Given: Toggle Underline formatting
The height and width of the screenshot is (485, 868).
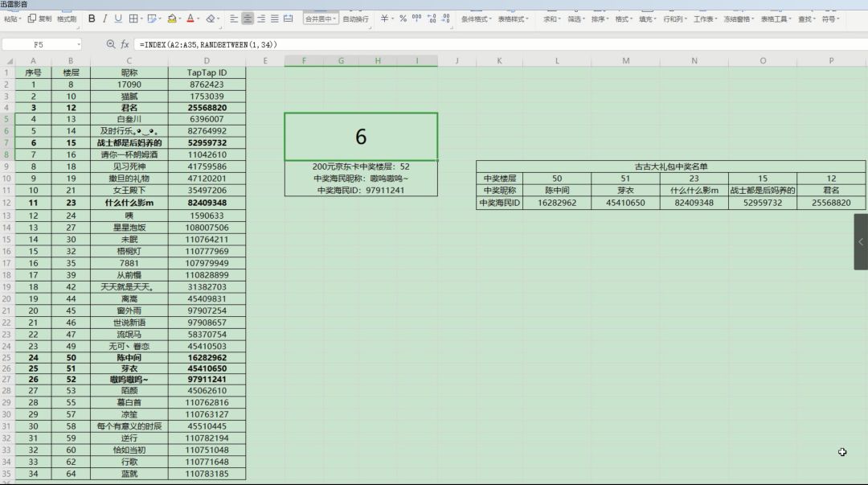Looking at the screenshot, I should pyautogui.click(x=118, y=18).
